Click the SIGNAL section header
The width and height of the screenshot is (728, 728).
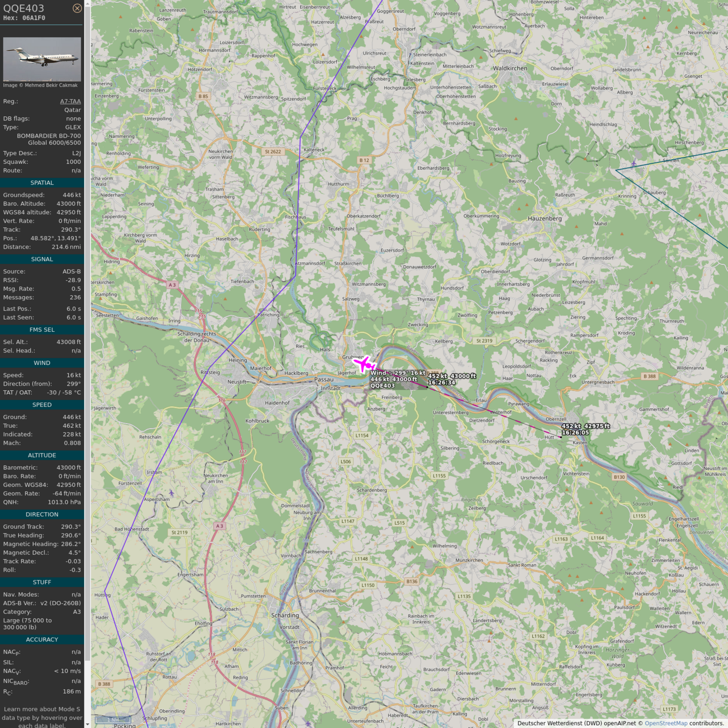(x=42, y=259)
